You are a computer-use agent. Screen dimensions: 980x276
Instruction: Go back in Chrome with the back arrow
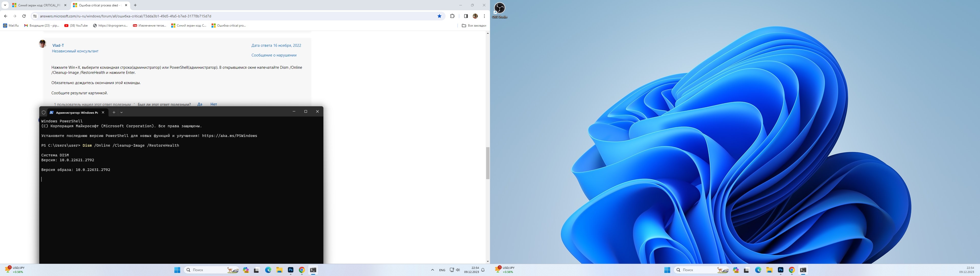click(5, 16)
